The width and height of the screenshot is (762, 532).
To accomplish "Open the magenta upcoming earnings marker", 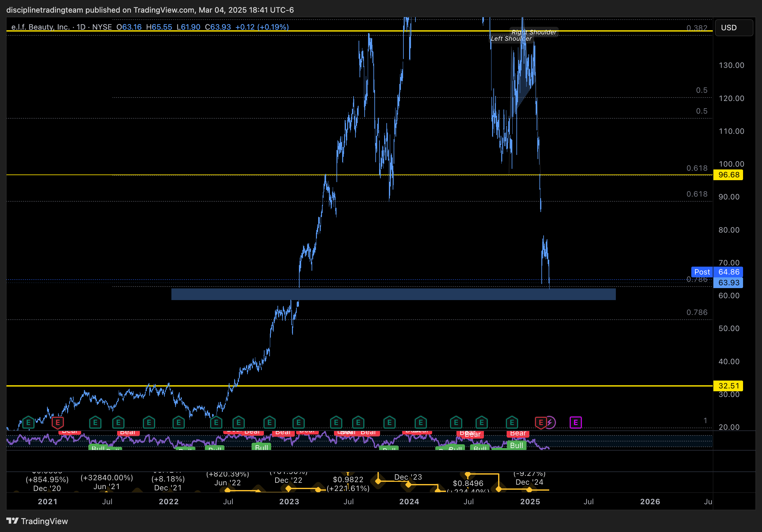I will 575,423.
